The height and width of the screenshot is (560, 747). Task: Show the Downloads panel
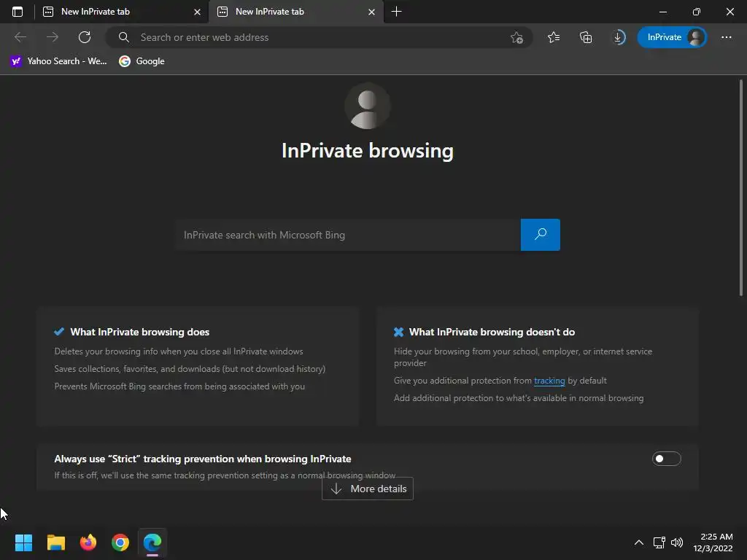pos(618,37)
